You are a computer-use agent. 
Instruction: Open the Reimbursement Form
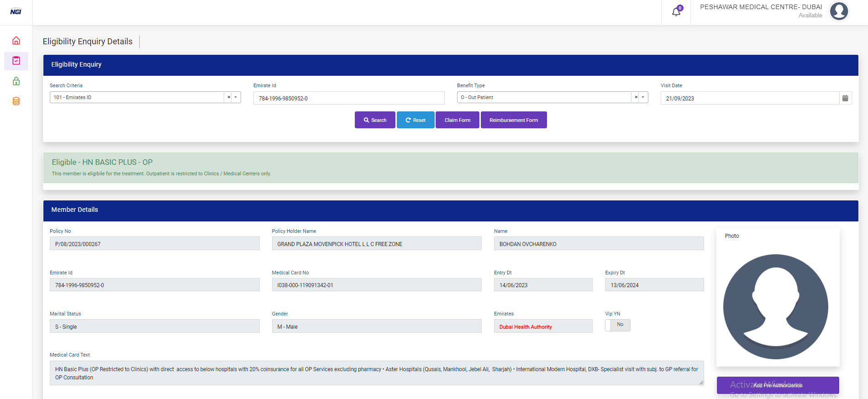[513, 120]
